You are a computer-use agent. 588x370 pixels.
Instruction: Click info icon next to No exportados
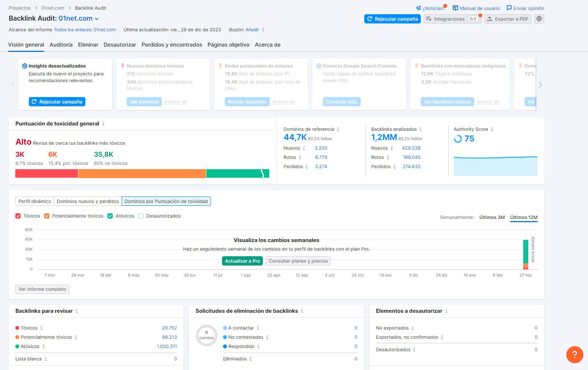[413, 328]
